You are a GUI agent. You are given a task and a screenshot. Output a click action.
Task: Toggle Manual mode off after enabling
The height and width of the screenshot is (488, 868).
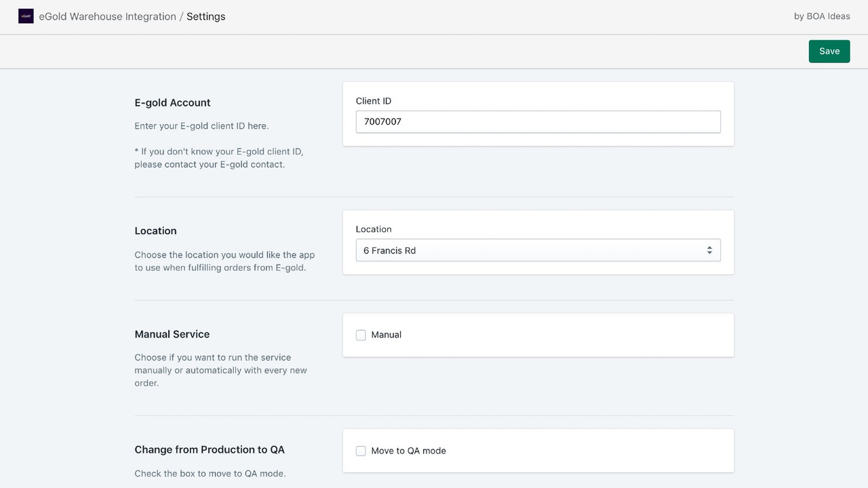pos(361,335)
